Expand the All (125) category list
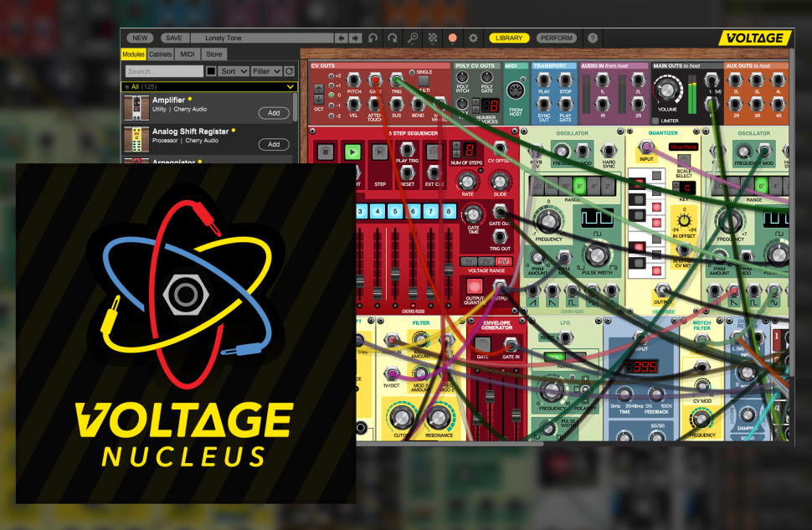The height and width of the screenshot is (530, 812). pos(290,86)
